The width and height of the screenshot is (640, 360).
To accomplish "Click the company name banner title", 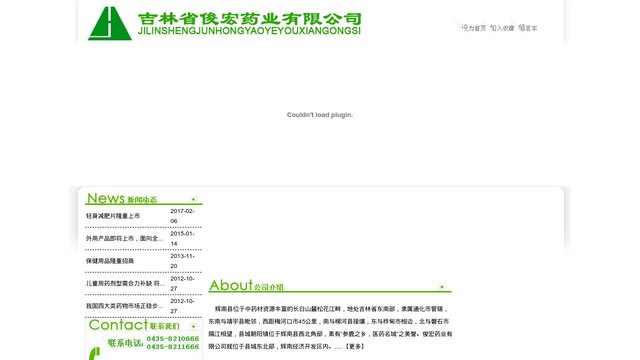I will pyautogui.click(x=250, y=19).
